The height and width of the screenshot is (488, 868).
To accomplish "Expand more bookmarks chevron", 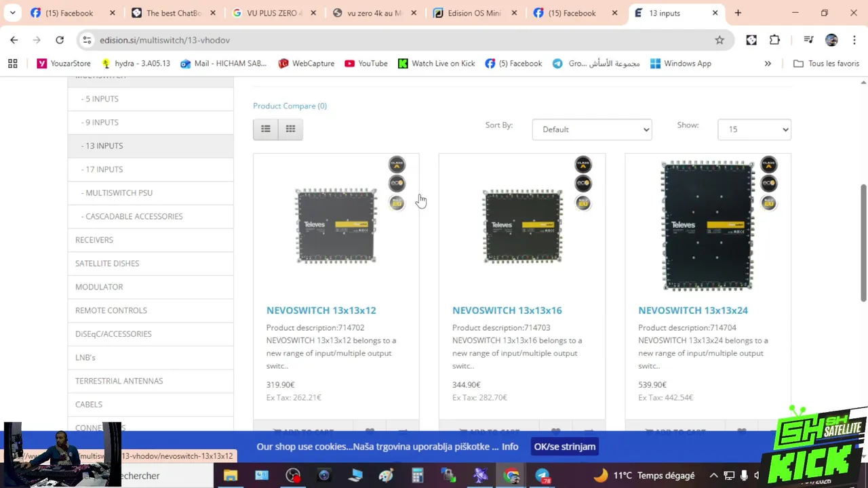I will coord(768,63).
